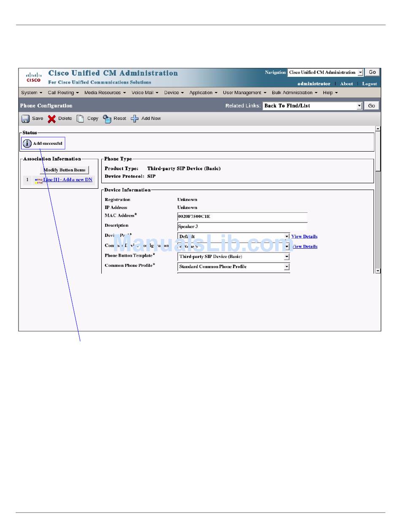Open the Navigation dropdown
Viewport: 401px width, 532px height.
point(325,73)
